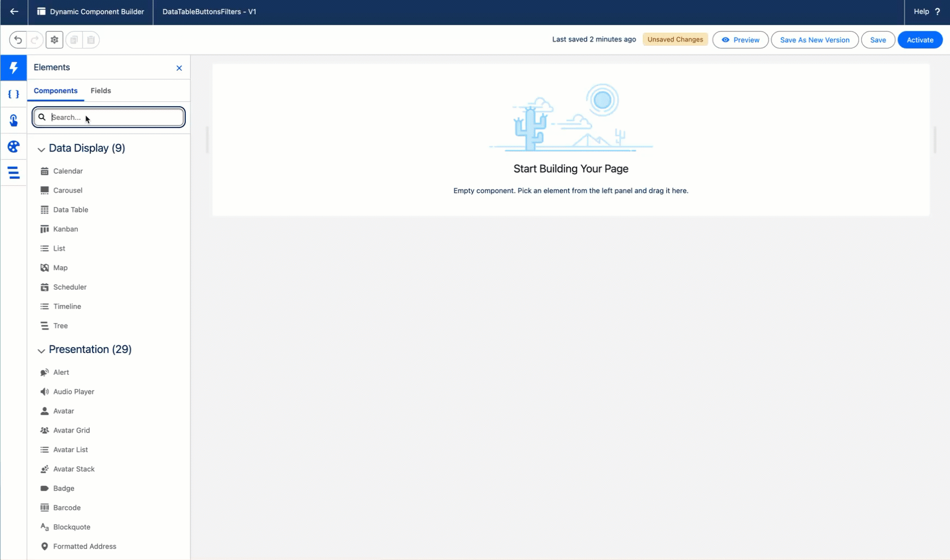Switch to the Fields tab
The image size is (950, 560).
101,90
